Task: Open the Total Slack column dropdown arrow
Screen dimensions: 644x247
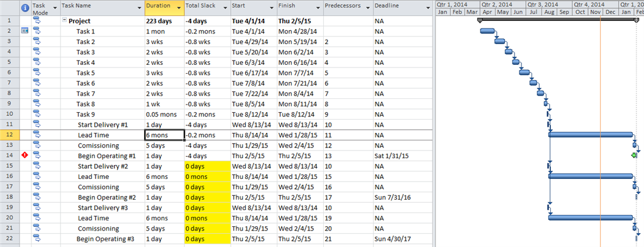Action: click(x=225, y=8)
